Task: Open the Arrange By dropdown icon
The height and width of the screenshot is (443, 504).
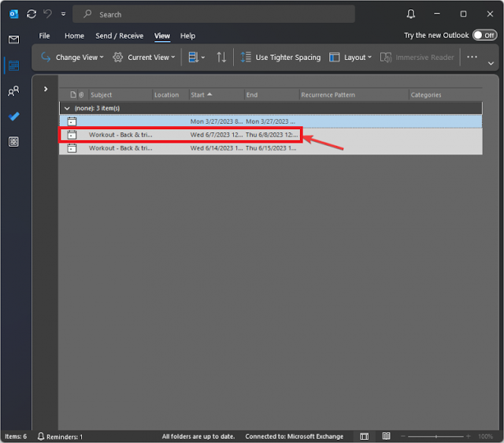Action: (196, 58)
